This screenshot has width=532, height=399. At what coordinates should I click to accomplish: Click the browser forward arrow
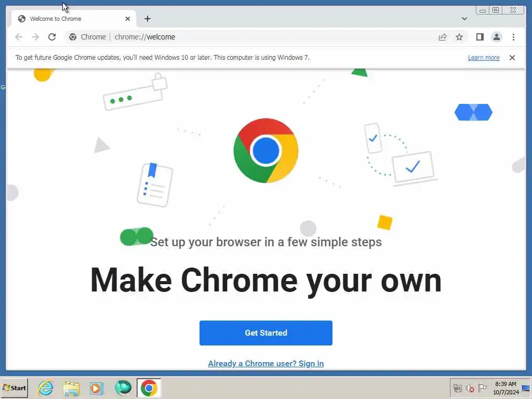click(x=35, y=37)
